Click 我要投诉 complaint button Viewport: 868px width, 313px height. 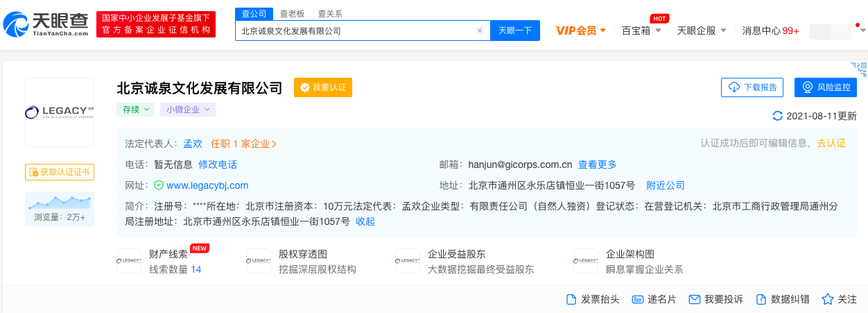(715, 299)
